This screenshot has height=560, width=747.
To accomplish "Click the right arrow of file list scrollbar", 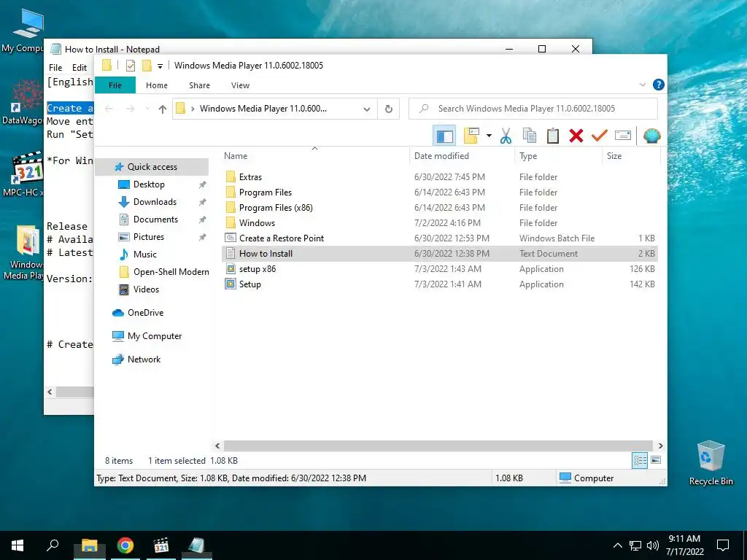I will point(660,446).
